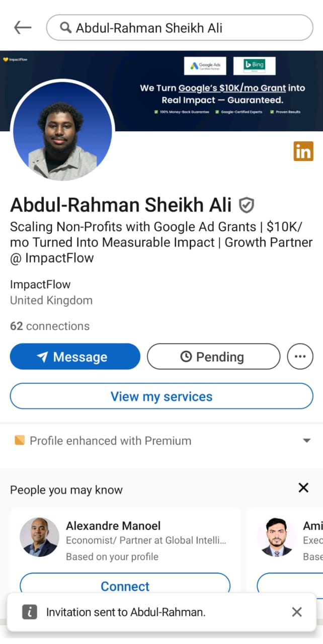Open the LinkedIn logo badge

click(303, 151)
